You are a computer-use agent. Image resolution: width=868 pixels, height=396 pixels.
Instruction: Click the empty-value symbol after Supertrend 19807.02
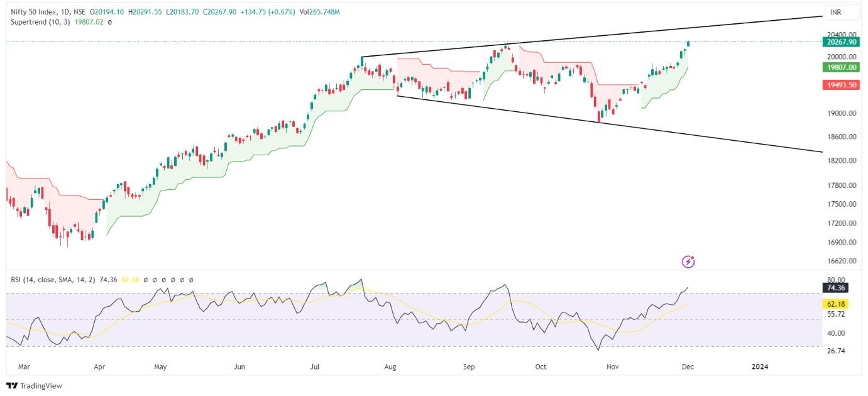coord(110,22)
